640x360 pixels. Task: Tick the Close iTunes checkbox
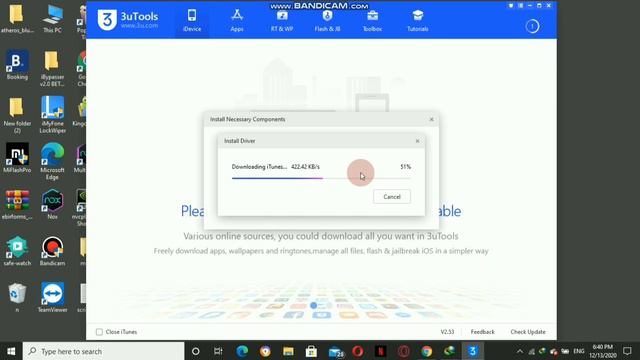click(99, 332)
